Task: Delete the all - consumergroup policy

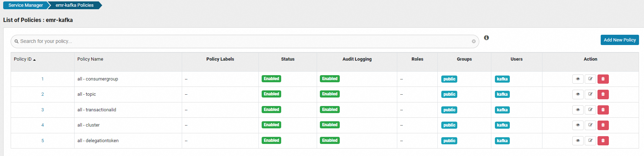Action: click(x=603, y=79)
